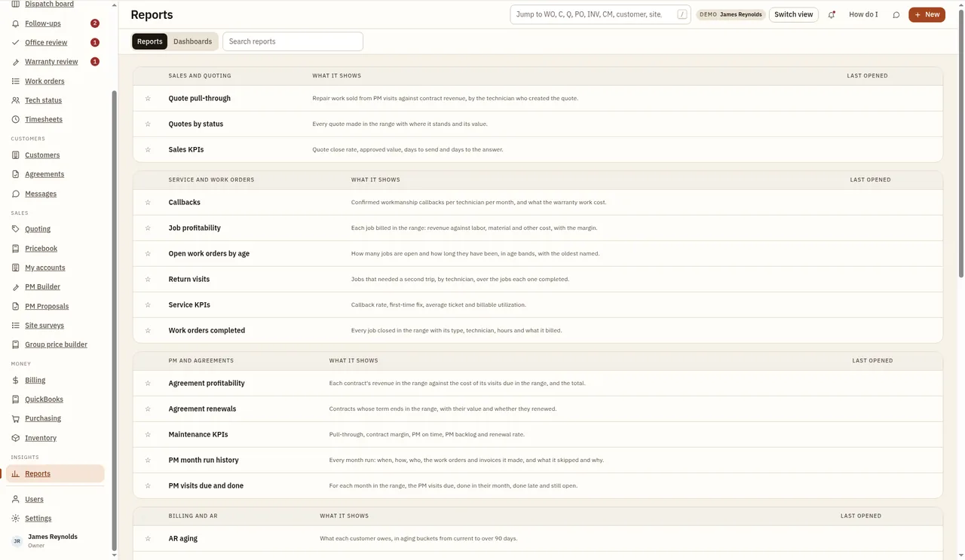Screen dimensions: 965x560
Task: Toggle star on Job profitability report
Action: [x=148, y=228]
